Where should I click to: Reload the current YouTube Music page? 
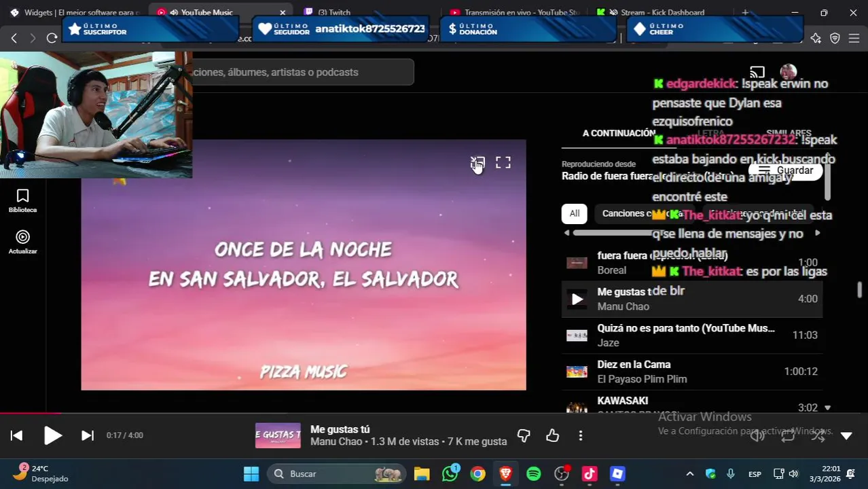[x=52, y=38]
